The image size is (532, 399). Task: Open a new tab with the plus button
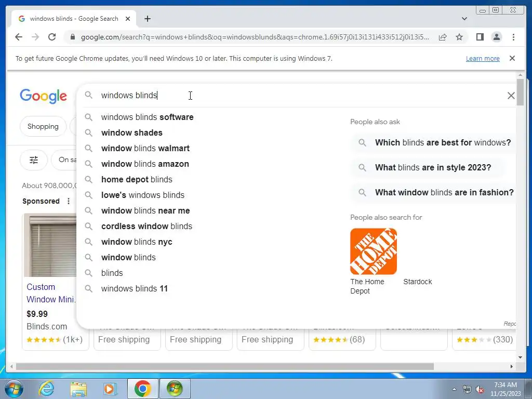pyautogui.click(x=147, y=19)
